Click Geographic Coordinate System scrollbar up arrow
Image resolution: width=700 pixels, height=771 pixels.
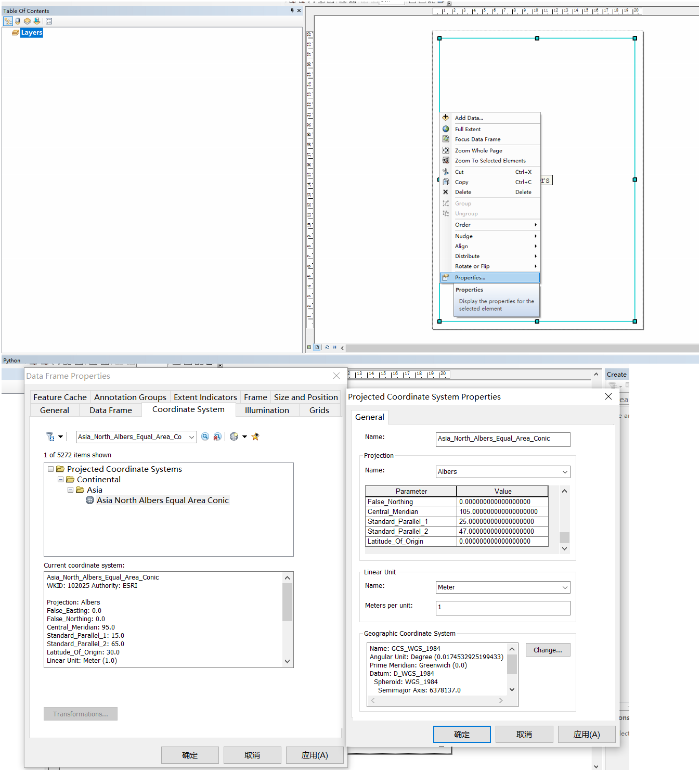click(512, 649)
